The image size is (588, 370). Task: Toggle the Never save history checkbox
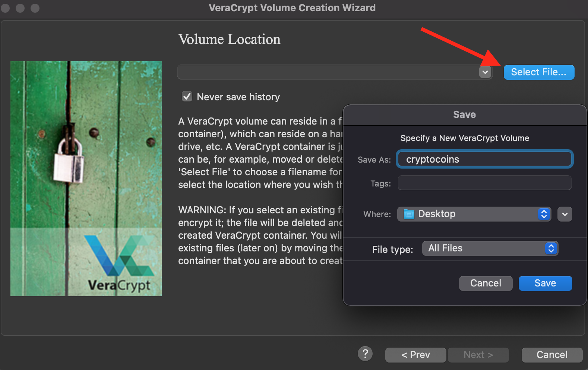[x=187, y=97]
